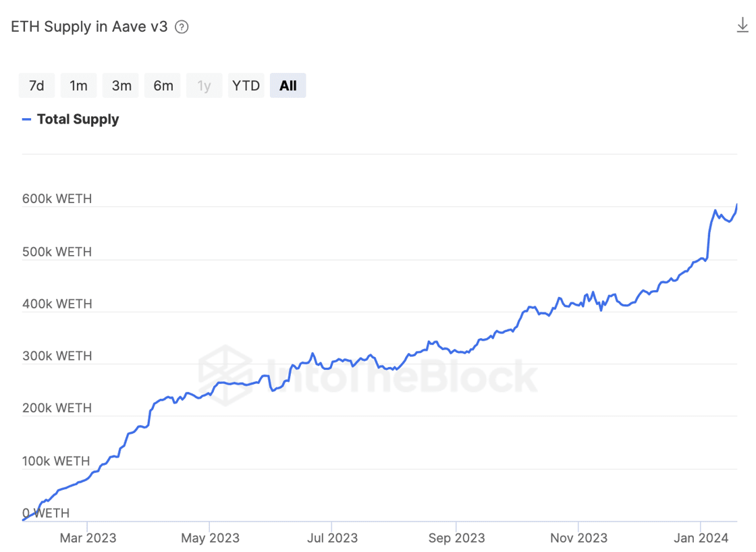Download chart data using the download icon
The height and width of the screenshot is (552, 756).
(x=742, y=26)
